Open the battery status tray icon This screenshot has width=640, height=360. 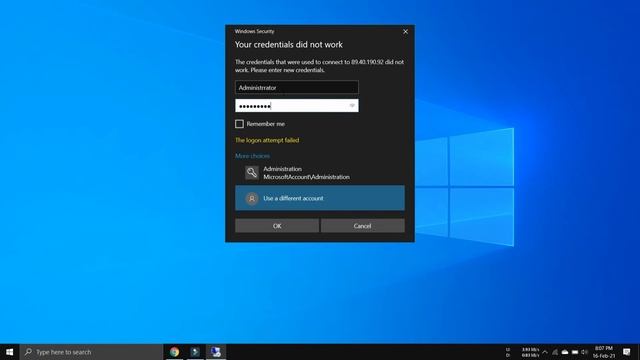[x=575, y=352]
